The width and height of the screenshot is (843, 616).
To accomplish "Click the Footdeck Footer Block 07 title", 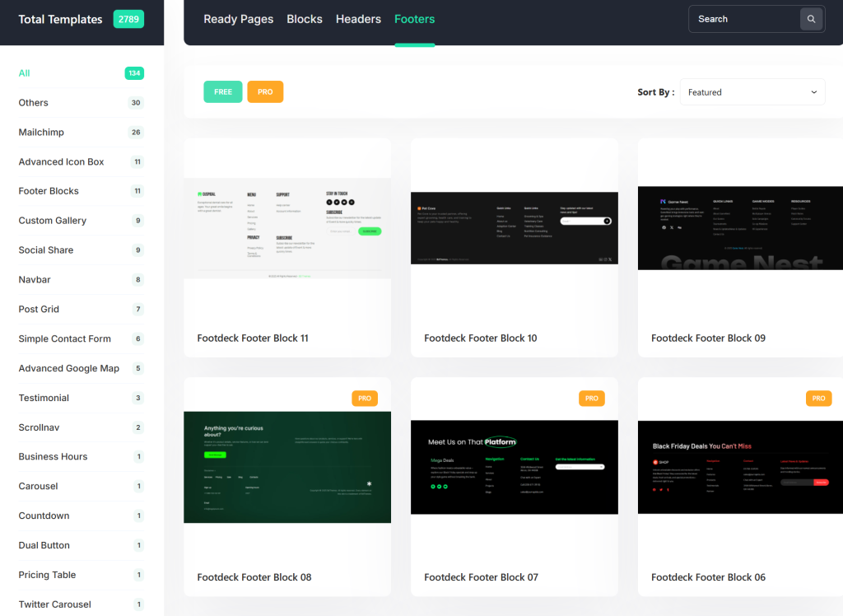I will (x=481, y=577).
